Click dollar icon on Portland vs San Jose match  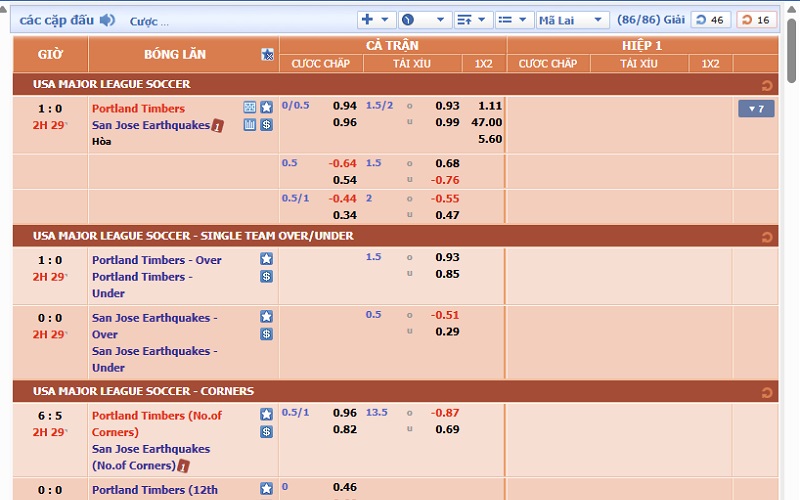pos(266,124)
